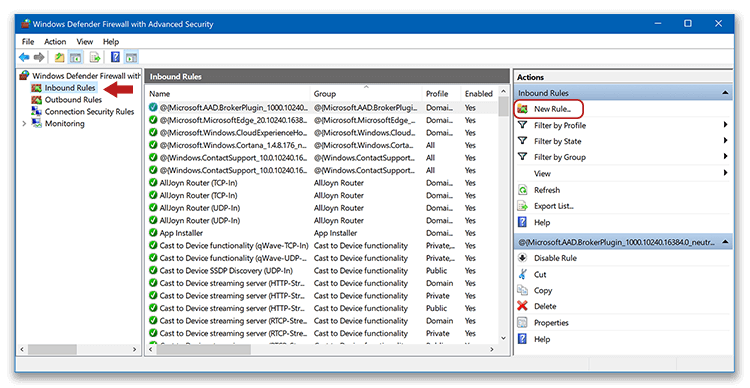Click the Cut action

coord(540,275)
